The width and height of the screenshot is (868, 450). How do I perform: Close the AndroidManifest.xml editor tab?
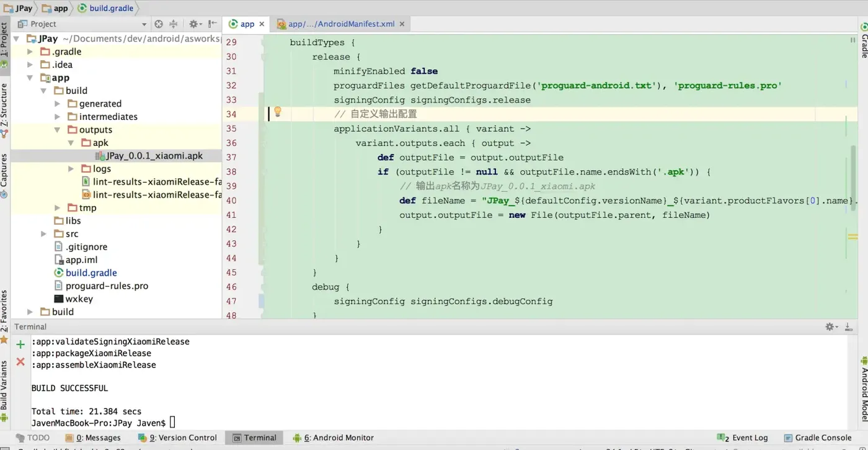coord(402,24)
